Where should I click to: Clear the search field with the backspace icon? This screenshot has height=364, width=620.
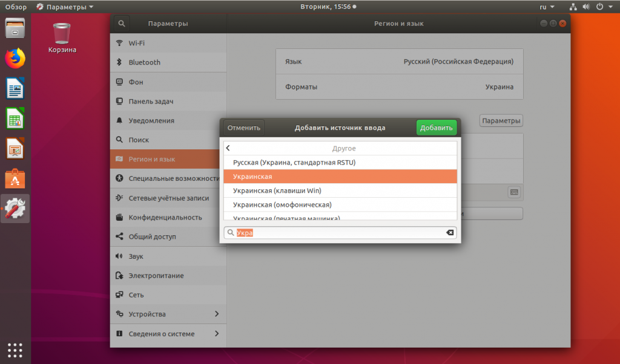coord(450,233)
